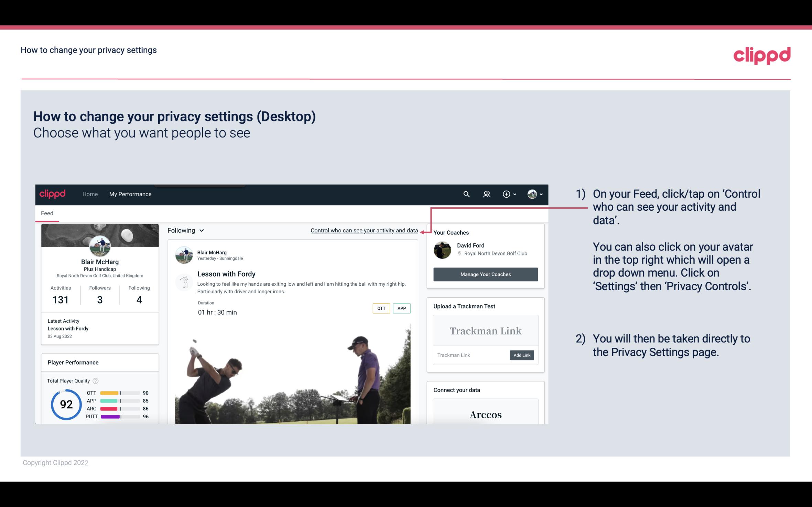The image size is (812, 507).
Task: Click the avatar icon in the top right
Action: tap(532, 194)
